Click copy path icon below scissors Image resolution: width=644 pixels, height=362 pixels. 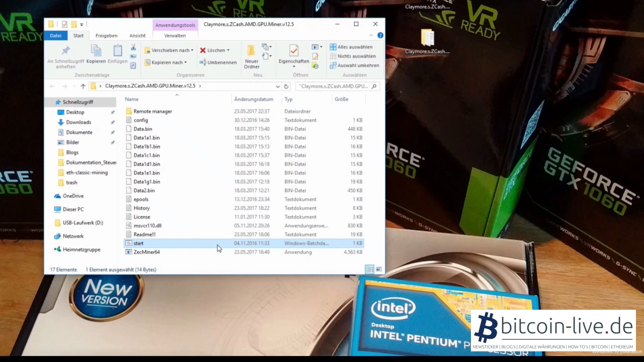[133, 57]
